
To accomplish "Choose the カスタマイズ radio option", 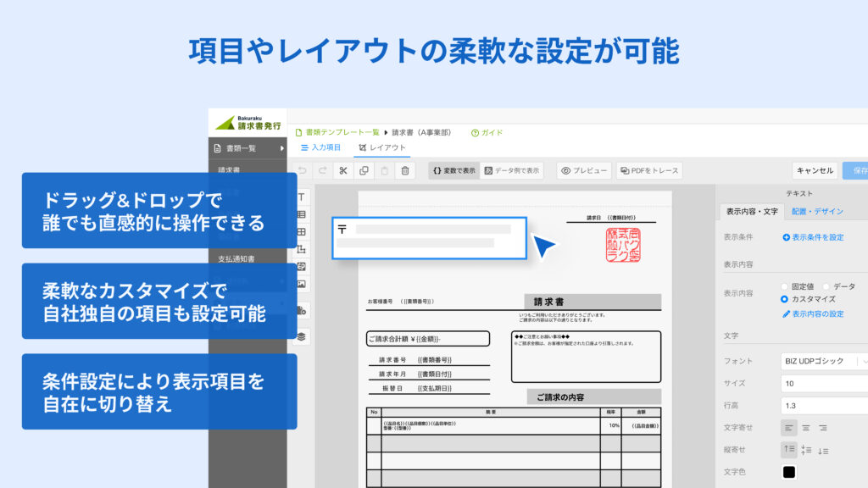I will tap(784, 299).
